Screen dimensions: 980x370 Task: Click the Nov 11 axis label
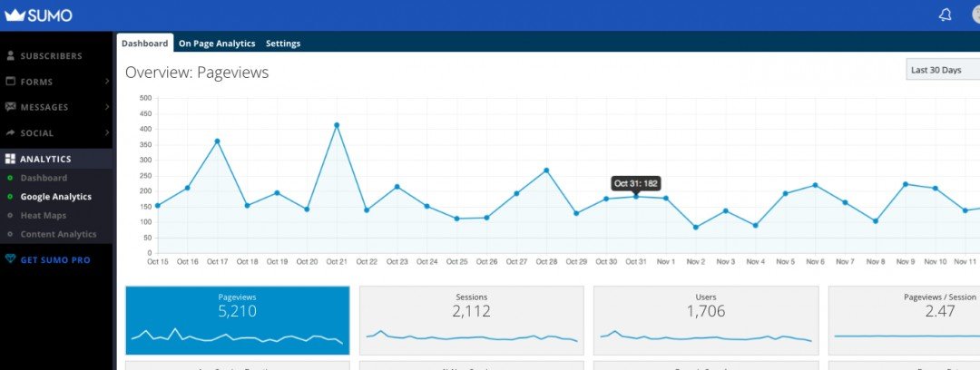(965, 261)
